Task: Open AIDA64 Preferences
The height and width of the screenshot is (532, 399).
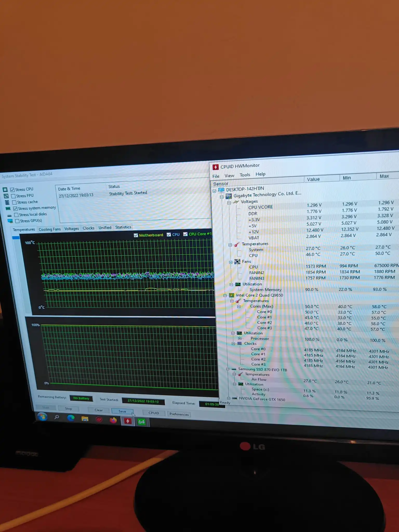Action: click(179, 414)
